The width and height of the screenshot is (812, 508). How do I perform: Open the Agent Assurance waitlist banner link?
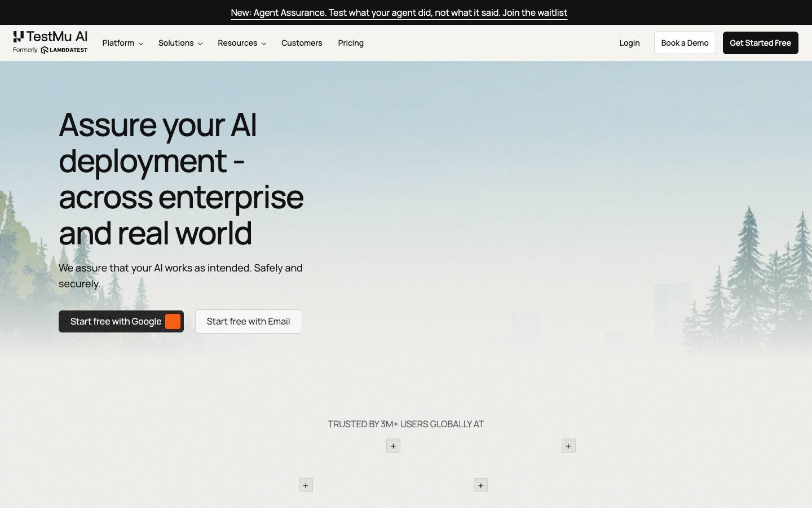399,12
